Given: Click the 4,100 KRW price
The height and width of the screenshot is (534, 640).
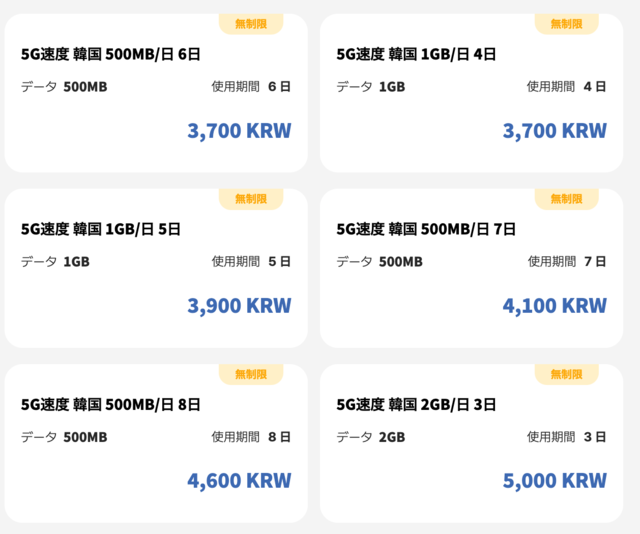Looking at the screenshot, I should click(554, 306).
